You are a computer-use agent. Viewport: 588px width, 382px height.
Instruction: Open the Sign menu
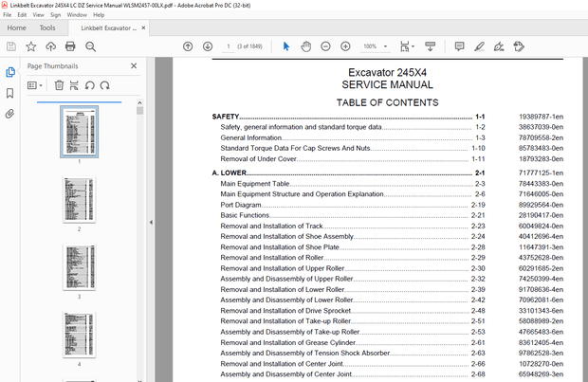(56, 15)
